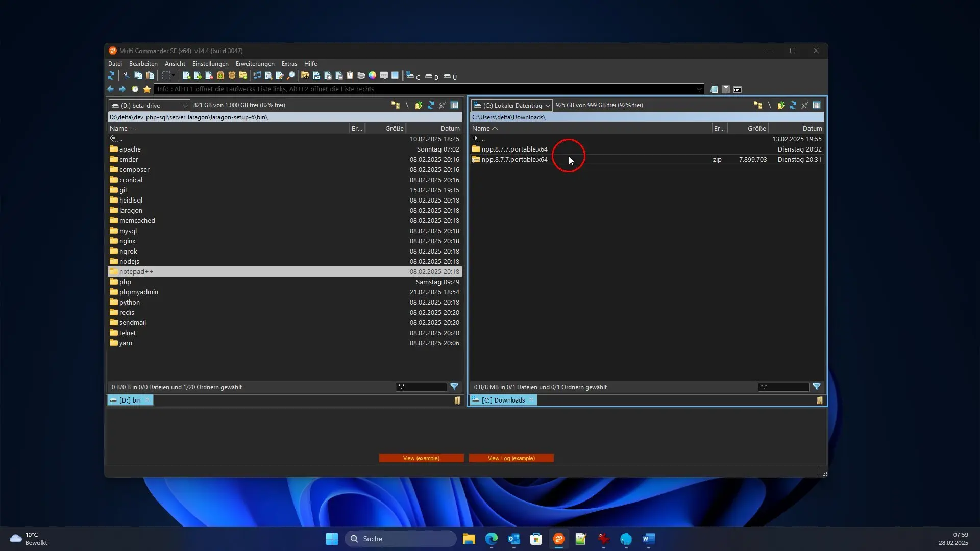
Task: Open right panel drive dropdown Lokaler Datenträg
Action: pyautogui.click(x=511, y=105)
